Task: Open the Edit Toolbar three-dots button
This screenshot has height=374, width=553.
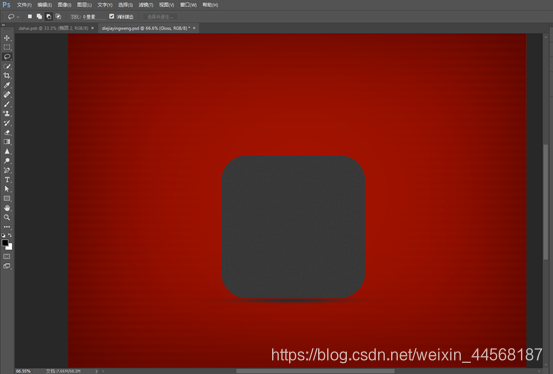Action: (7, 227)
